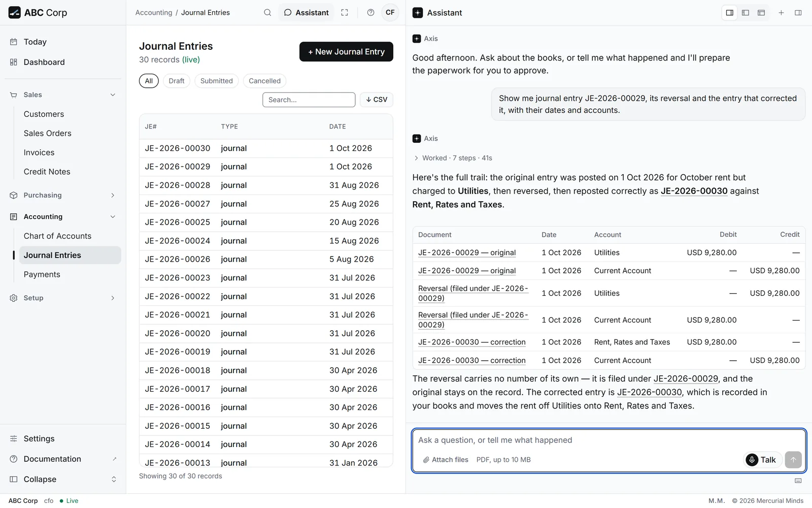Open the Customers page
Screen dimensions: 812x508
click(x=70, y=114)
